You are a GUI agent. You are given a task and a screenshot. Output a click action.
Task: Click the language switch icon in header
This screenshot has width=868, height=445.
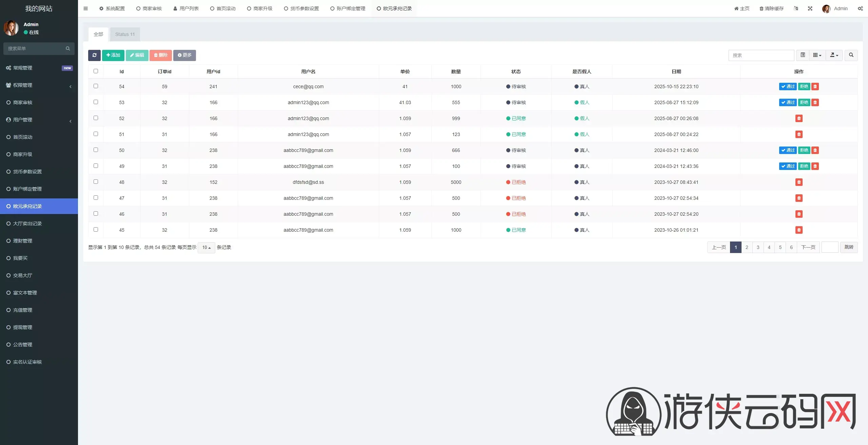pos(796,8)
